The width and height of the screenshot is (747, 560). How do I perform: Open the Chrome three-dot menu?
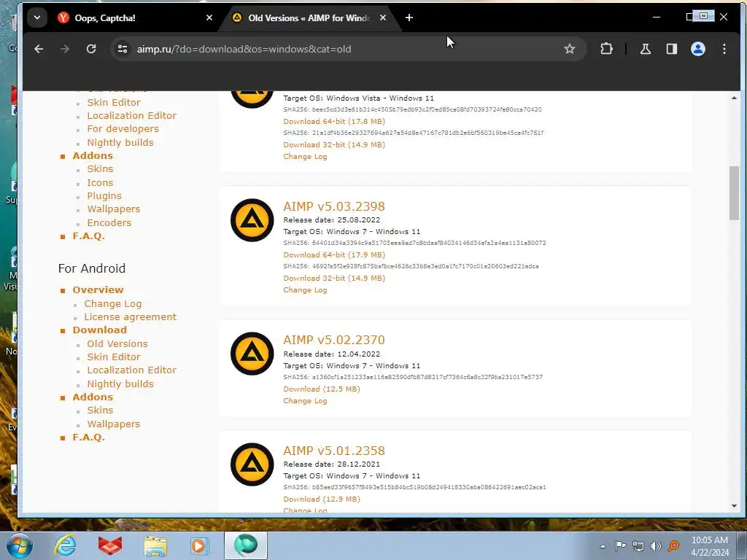[724, 49]
